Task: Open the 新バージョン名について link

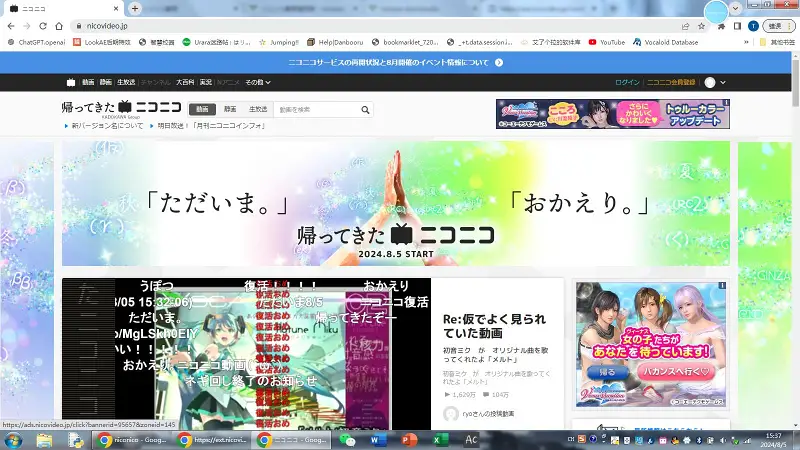Action: point(107,126)
